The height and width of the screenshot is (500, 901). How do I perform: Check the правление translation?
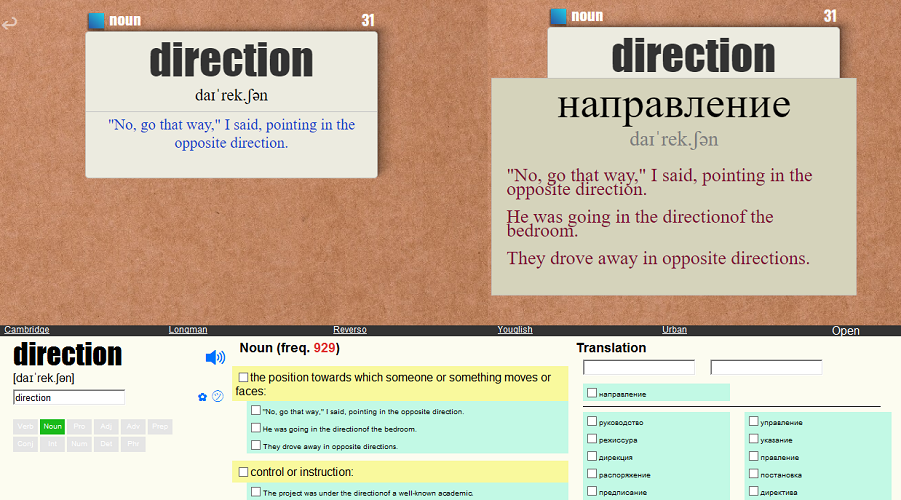(753, 456)
